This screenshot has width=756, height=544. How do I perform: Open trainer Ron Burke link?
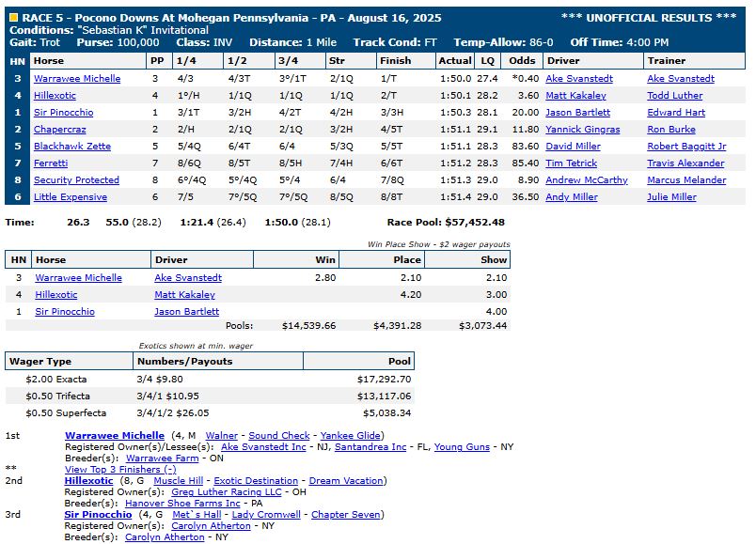click(x=672, y=130)
